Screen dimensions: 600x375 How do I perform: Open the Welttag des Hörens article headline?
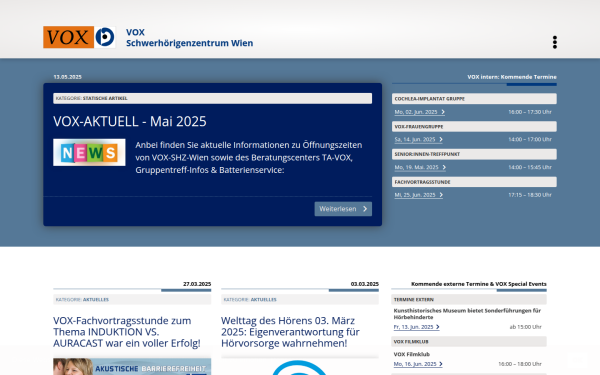point(290,332)
